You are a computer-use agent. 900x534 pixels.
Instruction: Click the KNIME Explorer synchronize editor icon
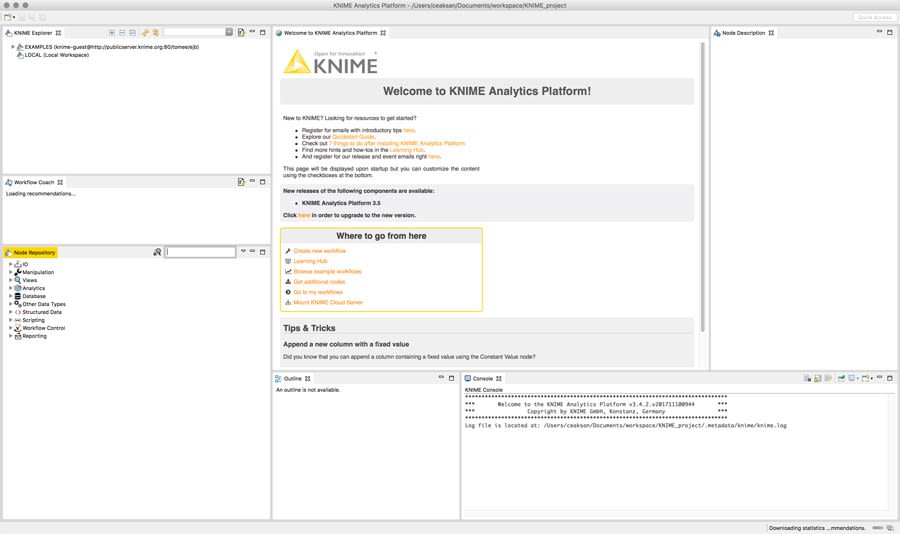156,33
